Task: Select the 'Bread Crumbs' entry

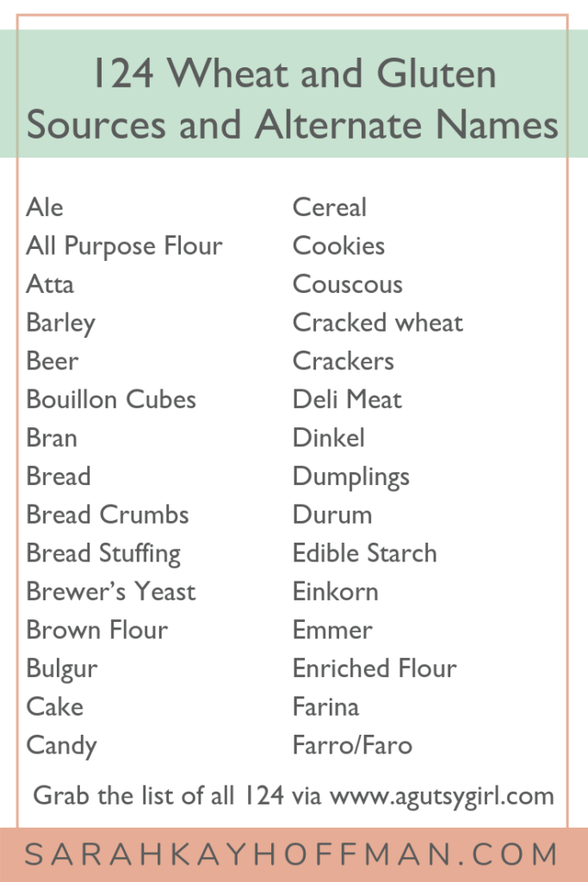Action: click(108, 515)
